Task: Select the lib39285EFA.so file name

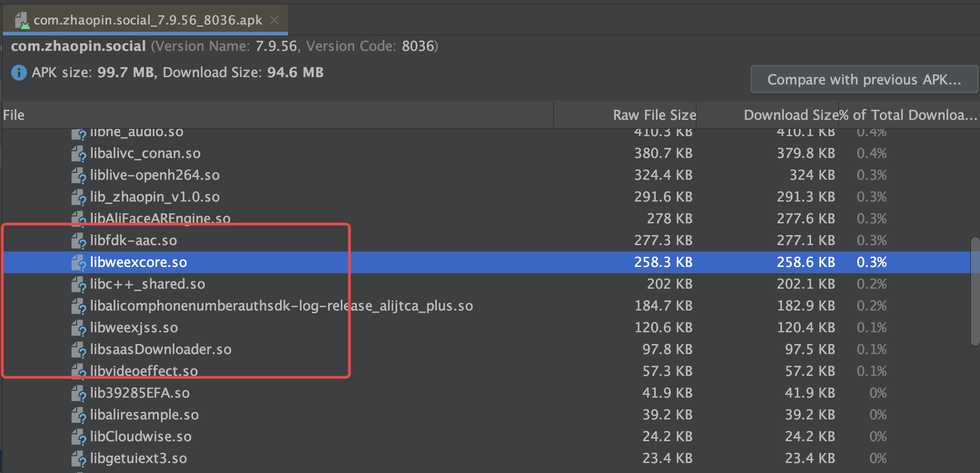Action: pos(140,393)
